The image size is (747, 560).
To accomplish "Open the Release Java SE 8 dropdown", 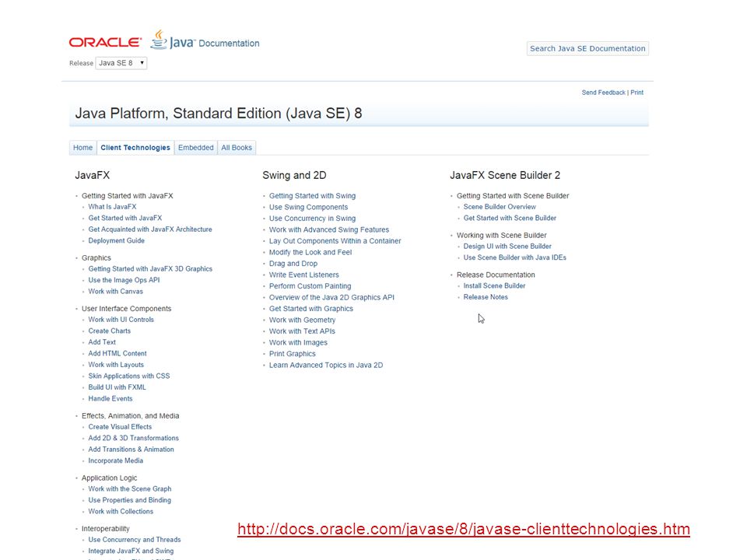I will point(121,63).
